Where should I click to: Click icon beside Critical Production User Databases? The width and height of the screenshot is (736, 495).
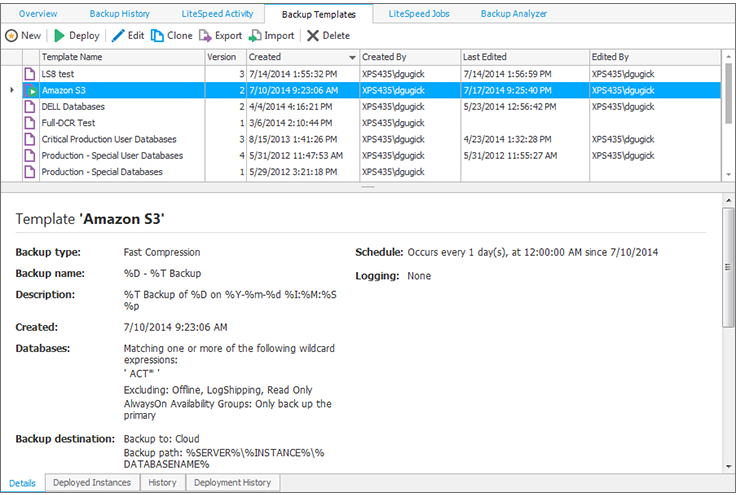(x=30, y=139)
